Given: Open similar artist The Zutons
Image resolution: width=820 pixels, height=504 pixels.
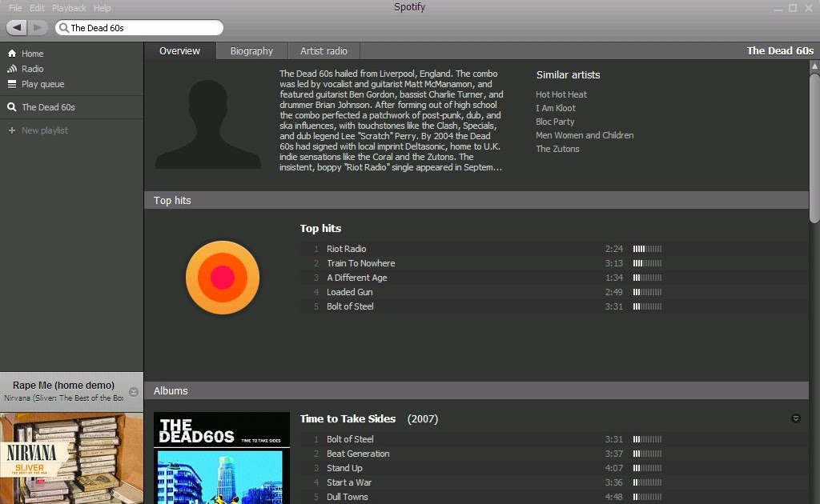Looking at the screenshot, I should [x=557, y=149].
